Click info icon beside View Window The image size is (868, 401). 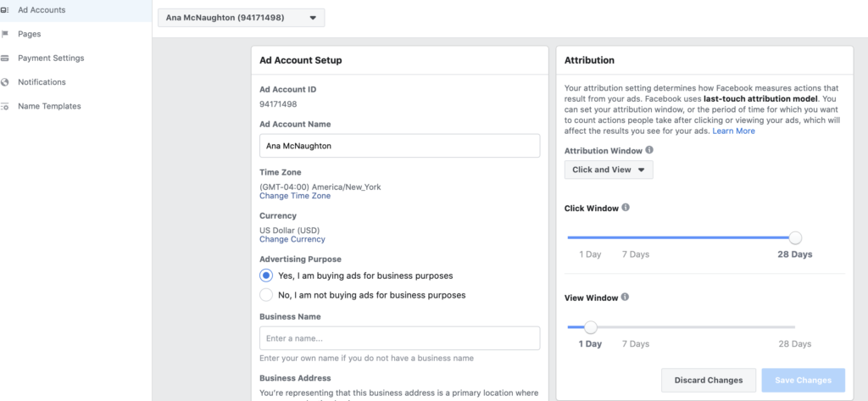626,298
